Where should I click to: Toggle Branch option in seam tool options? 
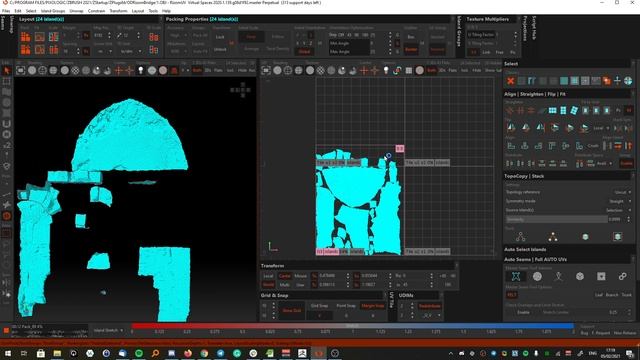pos(612,295)
